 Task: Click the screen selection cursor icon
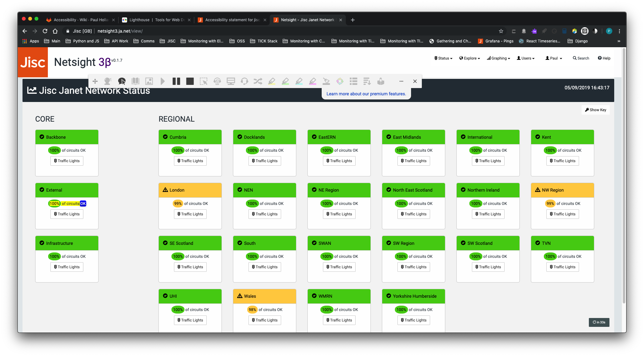pos(203,81)
